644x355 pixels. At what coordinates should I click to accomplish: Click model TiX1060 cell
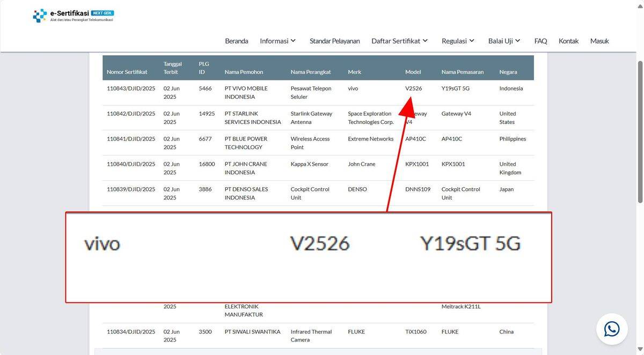point(416,331)
